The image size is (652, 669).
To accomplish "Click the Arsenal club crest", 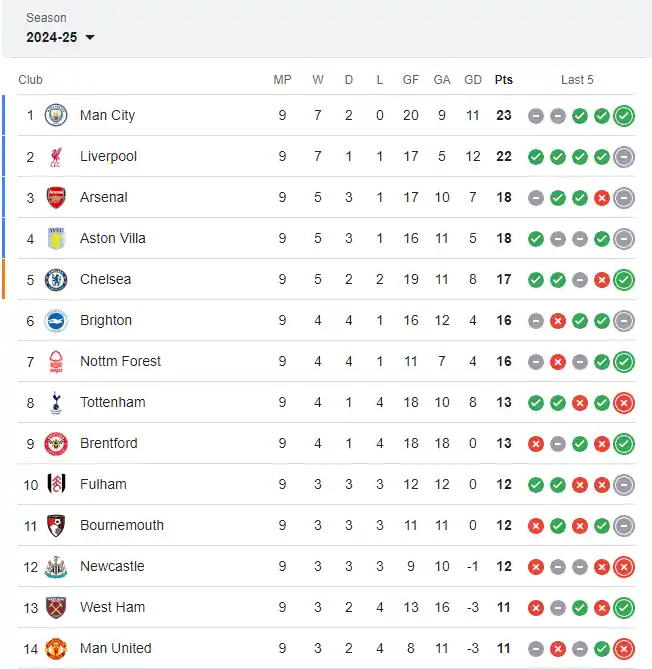I will [x=56, y=198].
